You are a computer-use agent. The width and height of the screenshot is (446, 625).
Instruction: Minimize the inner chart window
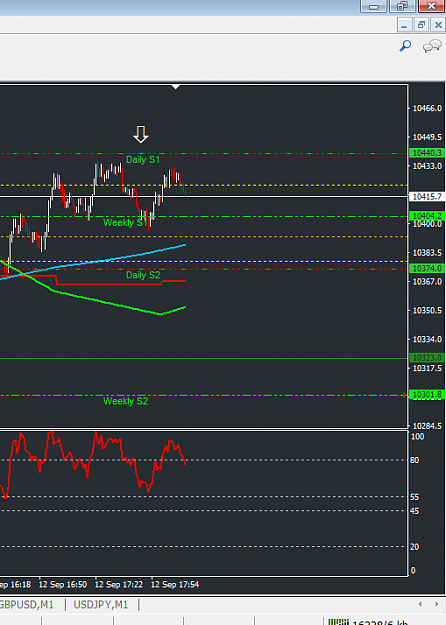[x=404, y=25]
